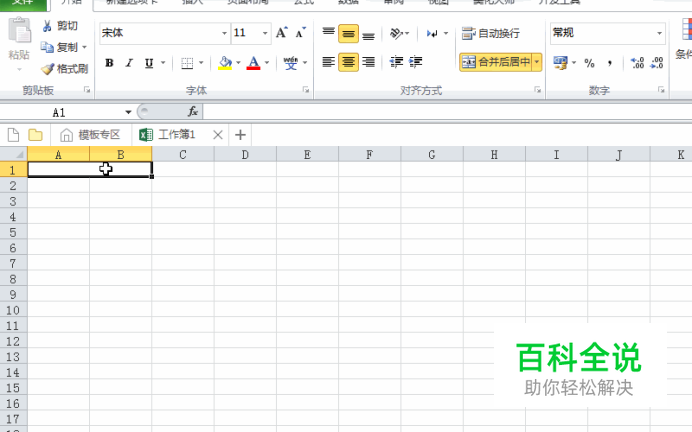Viewport: 692px width, 432px height.
Task: Select row 12 header
Action: coord(13,341)
